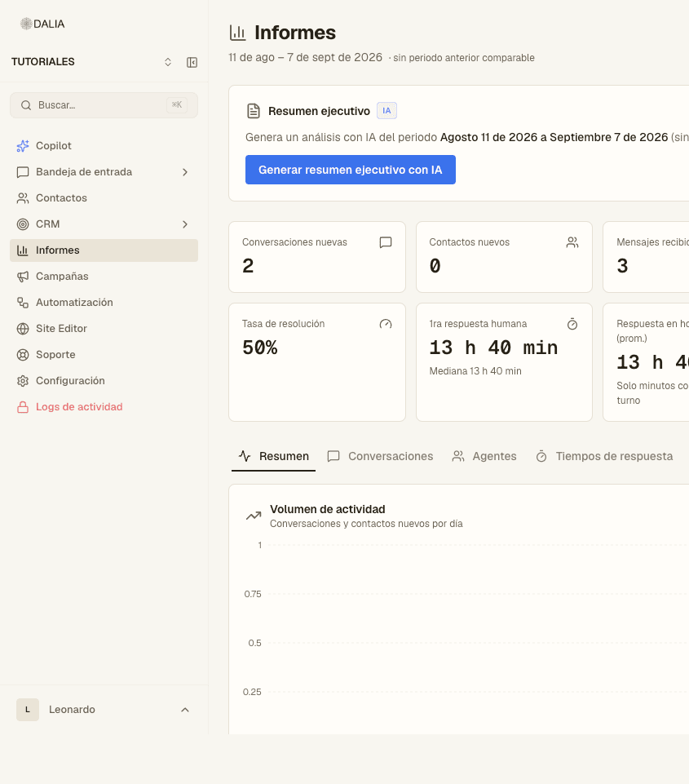Switch to Tiempos de respuesta tab
The width and height of the screenshot is (689, 784).
604,456
